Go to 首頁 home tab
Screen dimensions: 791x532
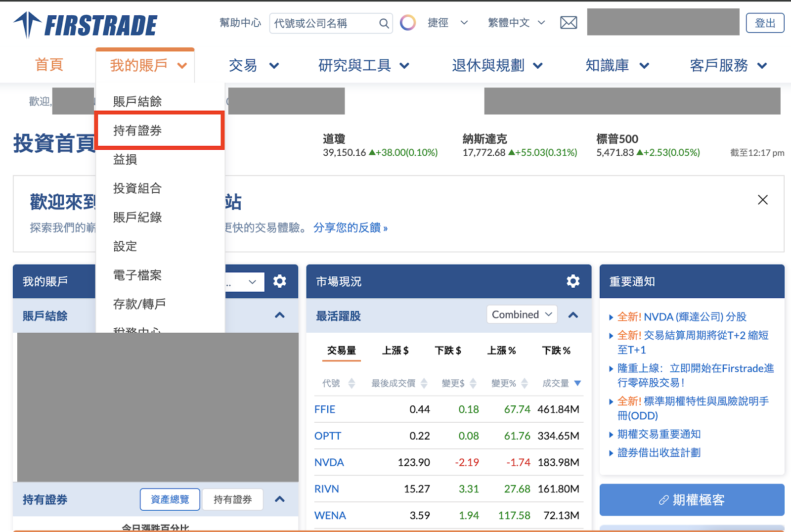point(49,65)
